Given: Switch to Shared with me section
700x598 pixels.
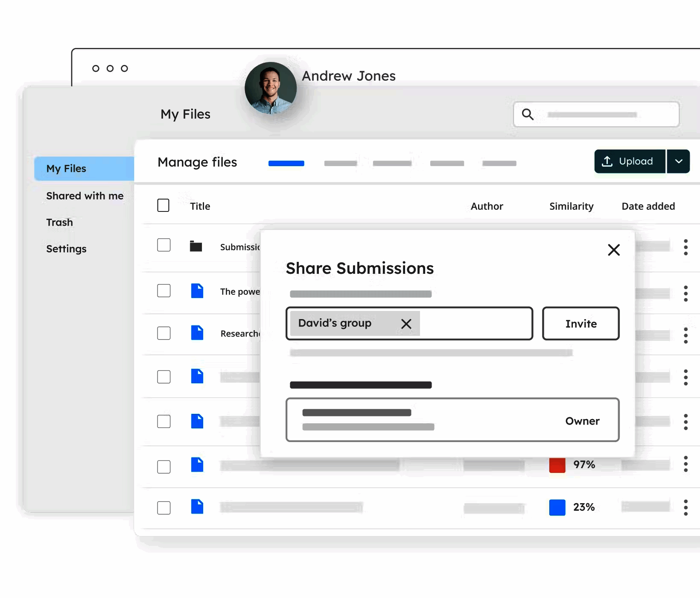Looking at the screenshot, I should 85,196.
